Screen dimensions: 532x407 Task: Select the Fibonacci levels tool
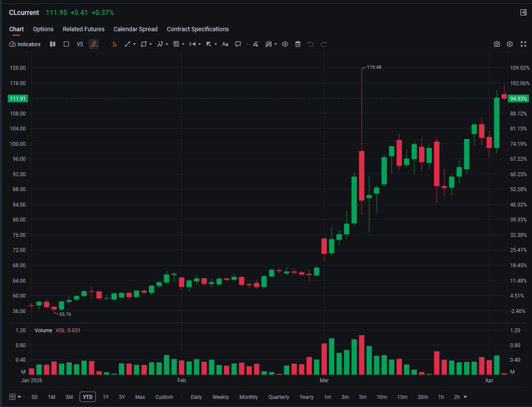pyautogui.click(x=176, y=44)
